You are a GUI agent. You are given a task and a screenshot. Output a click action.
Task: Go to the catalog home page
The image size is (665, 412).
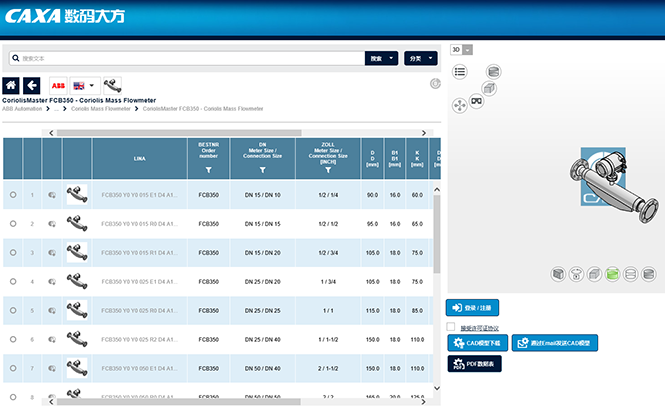(x=11, y=85)
